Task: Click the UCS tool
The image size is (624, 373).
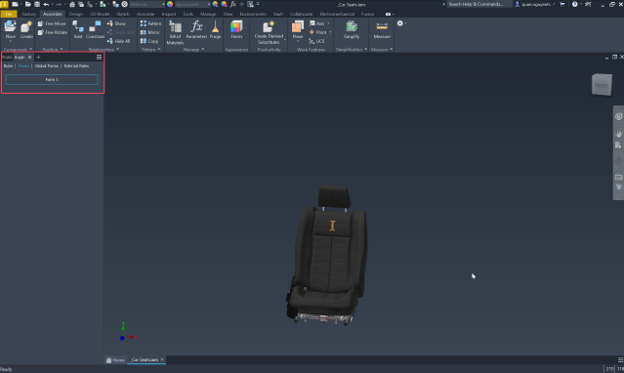Action: (317, 41)
